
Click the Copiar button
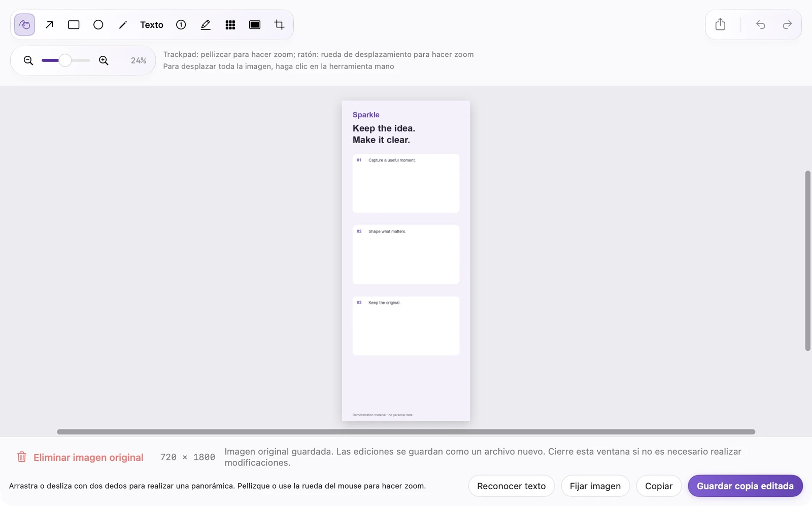[659, 486]
